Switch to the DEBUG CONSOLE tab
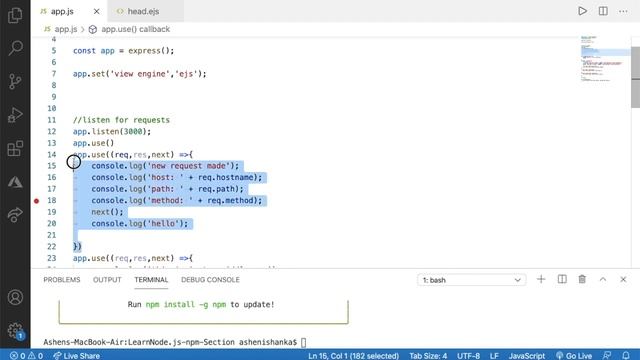 [210, 280]
